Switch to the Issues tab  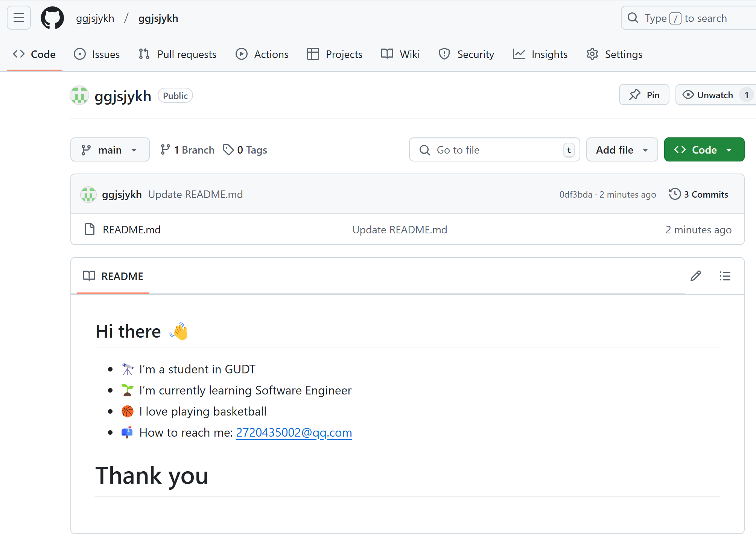point(97,54)
